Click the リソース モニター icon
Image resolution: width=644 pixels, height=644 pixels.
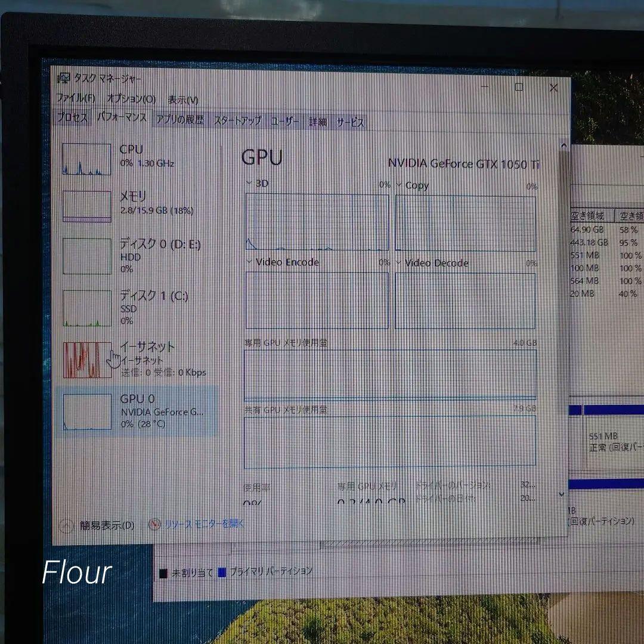coord(154,524)
